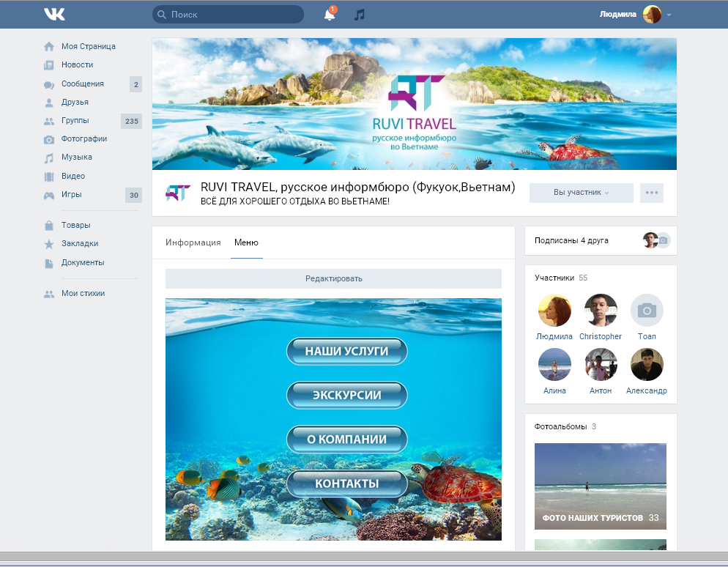728x567 pixels.
Task: Click the camera placeholder avatar of Toan
Action: point(647,310)
